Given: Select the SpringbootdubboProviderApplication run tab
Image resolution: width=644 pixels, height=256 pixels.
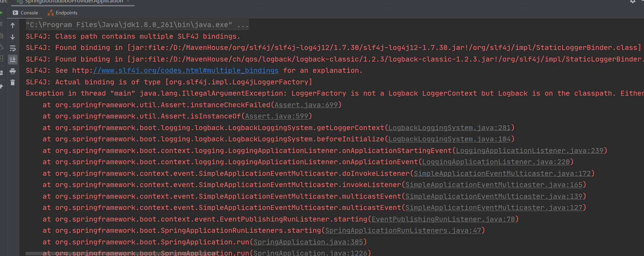Looking at the screenshot, I should pos(74,2).
